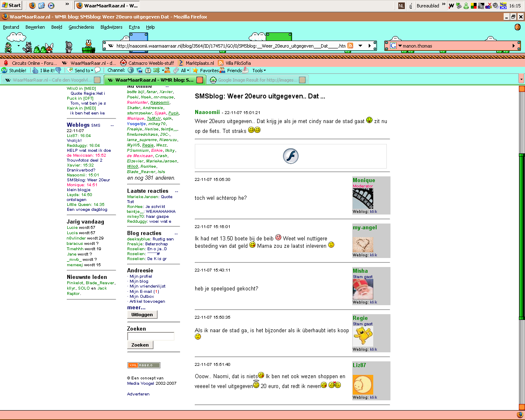Click the Uitloggen button
The image size is (525, 420).
pyautogui.click(x=142, y=315)
